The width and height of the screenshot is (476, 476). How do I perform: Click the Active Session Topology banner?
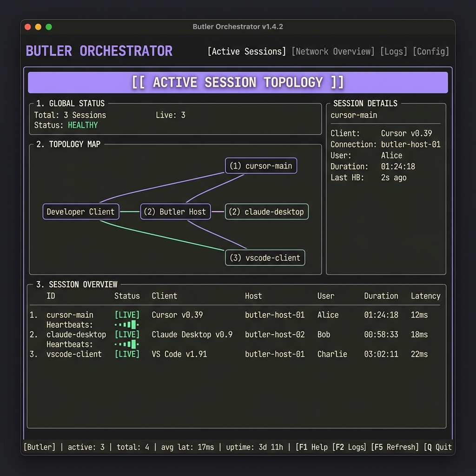click(238, 83)
